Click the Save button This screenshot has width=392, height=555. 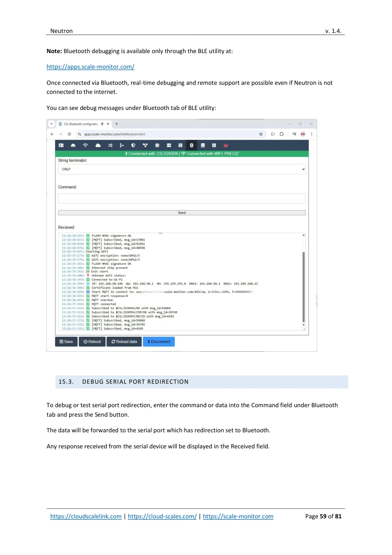[x=66, y=342]
